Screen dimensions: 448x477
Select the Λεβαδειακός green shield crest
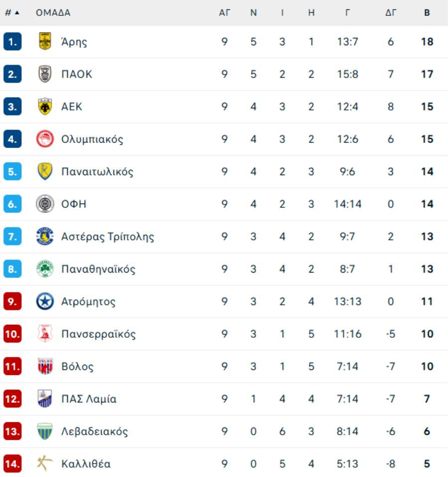click(45, 431)
